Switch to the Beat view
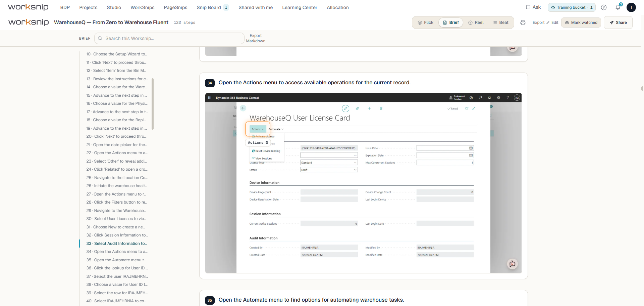The width and height of the screenshot is (644, 306). click(x=500, y=23)
